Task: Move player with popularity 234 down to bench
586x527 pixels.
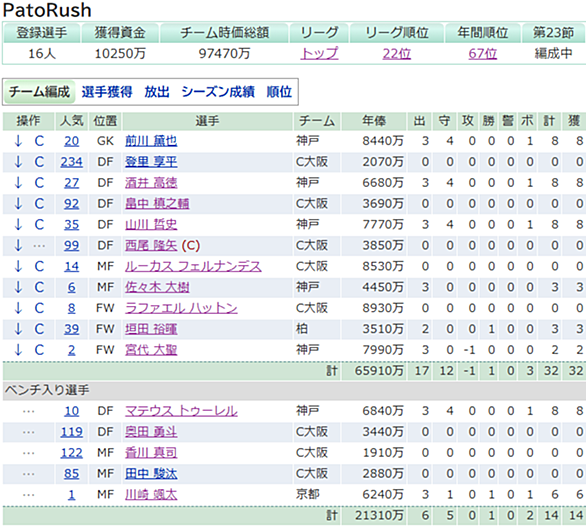Action: point(18,162)
